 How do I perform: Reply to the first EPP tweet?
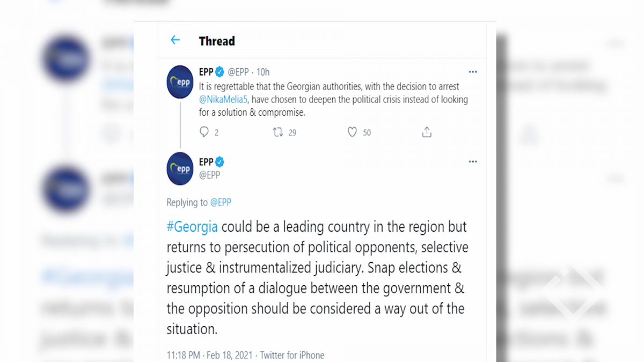204,132
